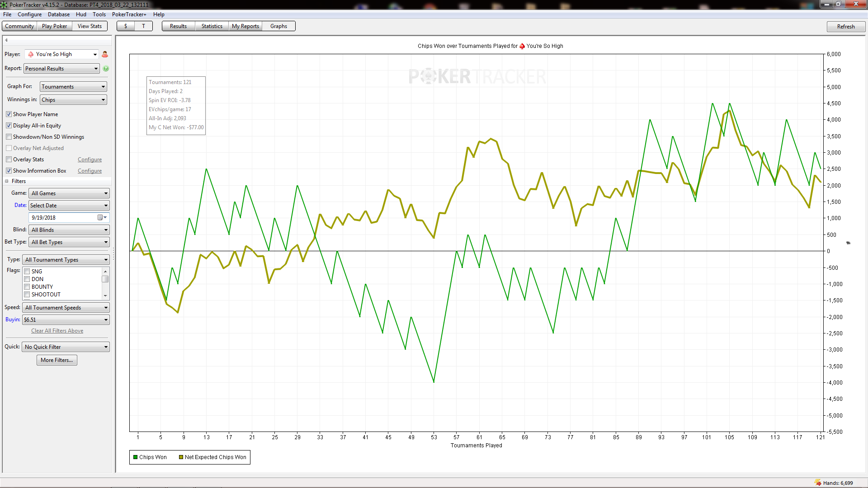Viewport: 868px width, 488px height.
Task: Select the cash games $ toggle
Action: (x=126, y=26)
